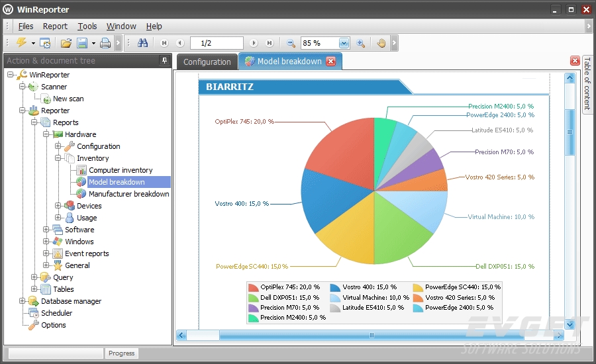Screen dimensions: 596x364
Task: Go to last page button
Action: [x=270, y=43]
